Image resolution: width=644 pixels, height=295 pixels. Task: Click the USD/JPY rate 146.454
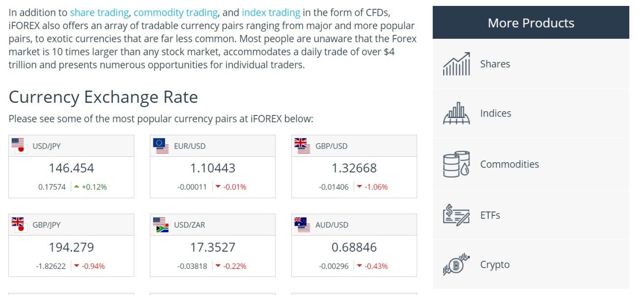pos(71,168)
